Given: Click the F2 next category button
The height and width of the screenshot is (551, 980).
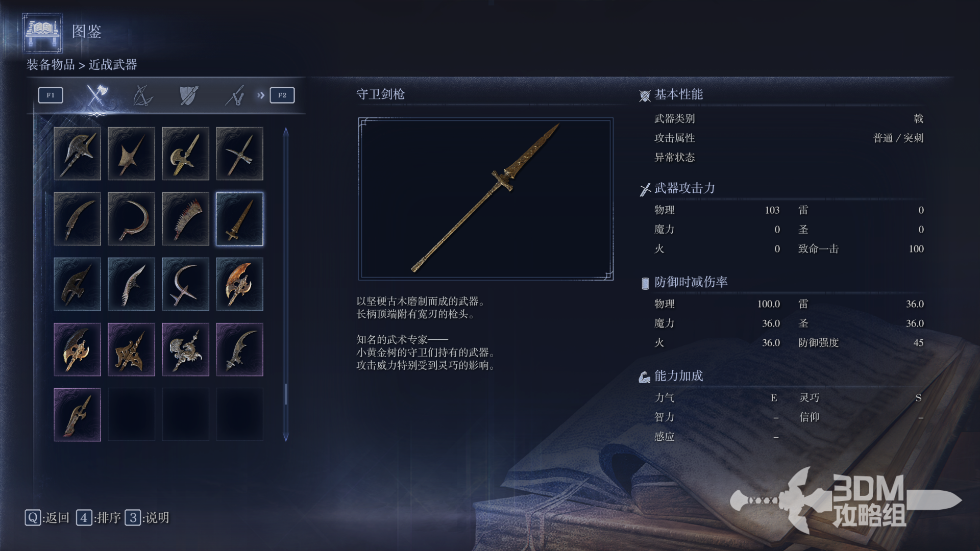Looking at the screenshot, I should [282, 95].
